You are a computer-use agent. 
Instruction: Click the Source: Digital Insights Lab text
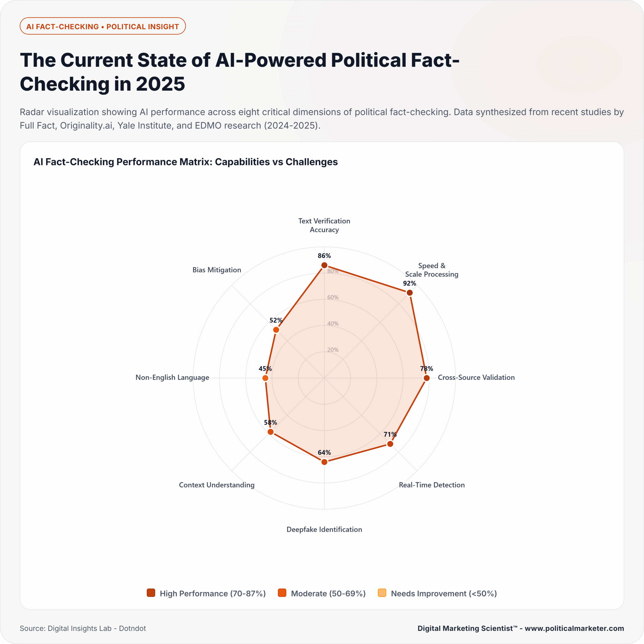(83, 628)
